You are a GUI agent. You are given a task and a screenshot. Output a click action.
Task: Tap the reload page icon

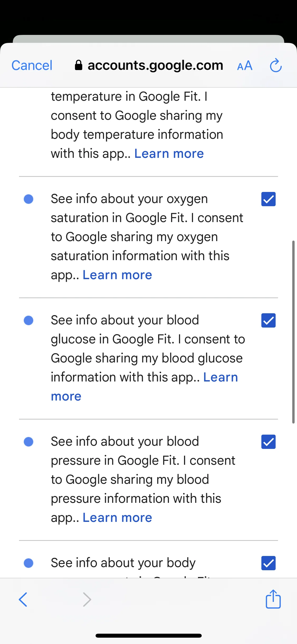(x=276, y=65)
